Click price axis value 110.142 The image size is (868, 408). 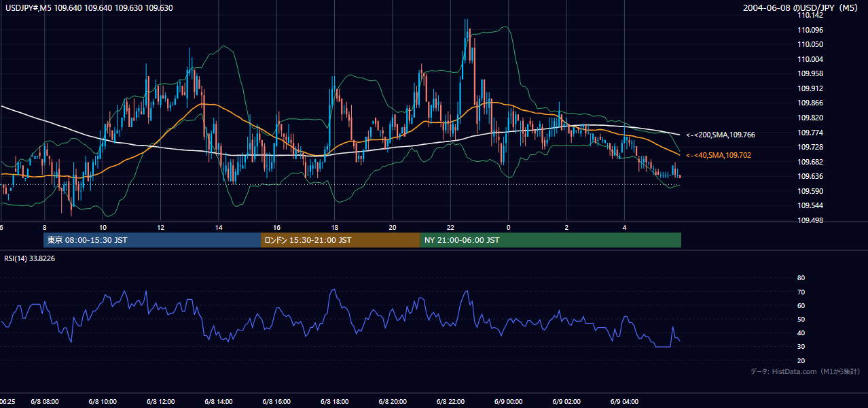pyautogui.click(x=810, y=15)
